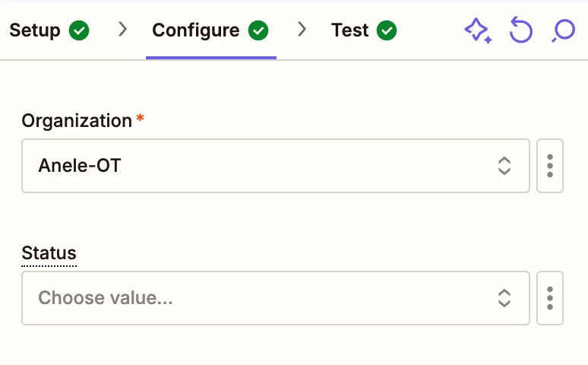Viewport: 588px width, 365px height.
Task: Click the chevron between Configure and Test
Action: pos(302,30)
